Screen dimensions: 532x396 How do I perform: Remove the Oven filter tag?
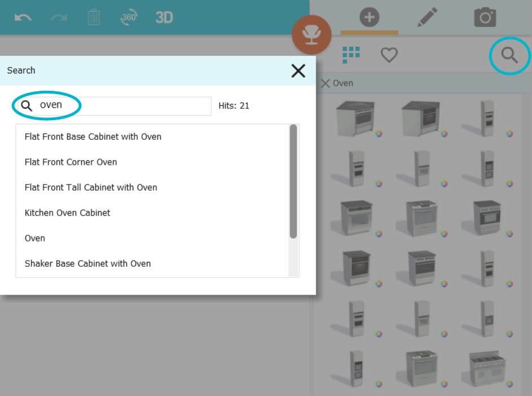[x=325, y=83]
